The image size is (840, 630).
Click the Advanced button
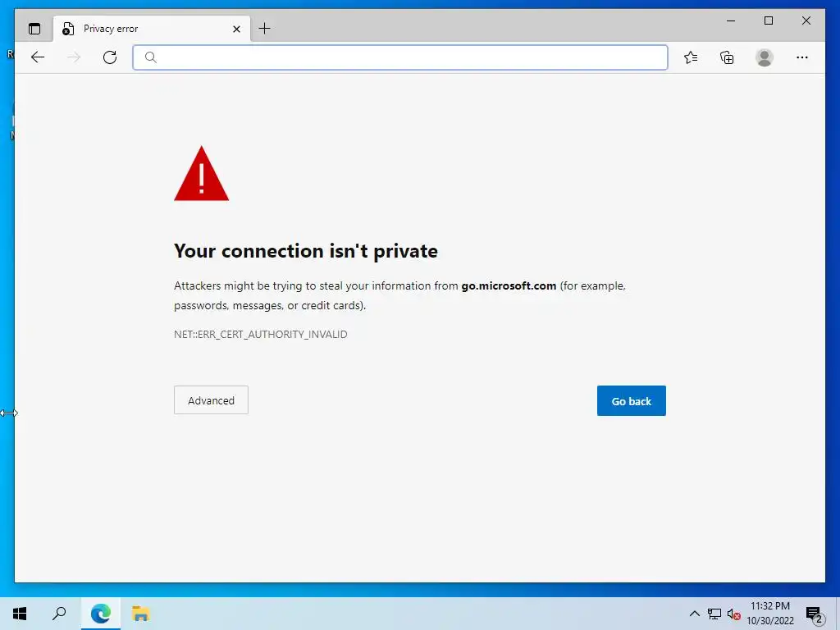click(x=211, y=400)
